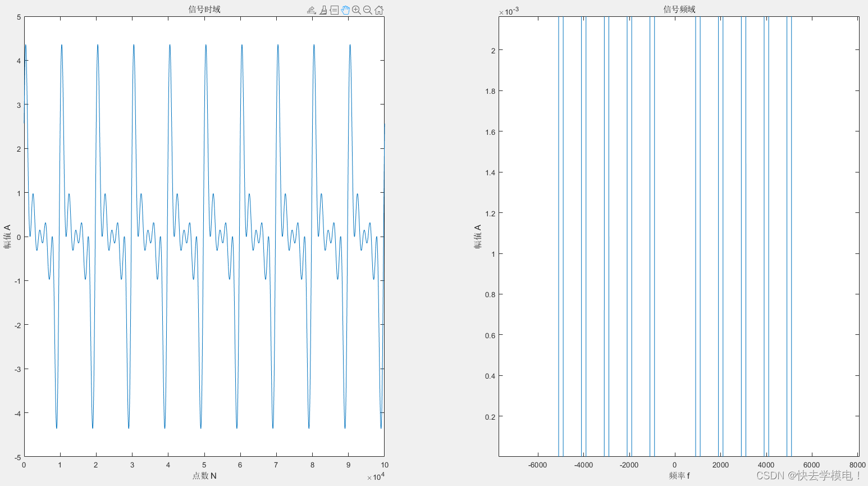Click the 10 tick on the 点数 N axis
Screen dimensions: 868x486
(x=385, y=465)
